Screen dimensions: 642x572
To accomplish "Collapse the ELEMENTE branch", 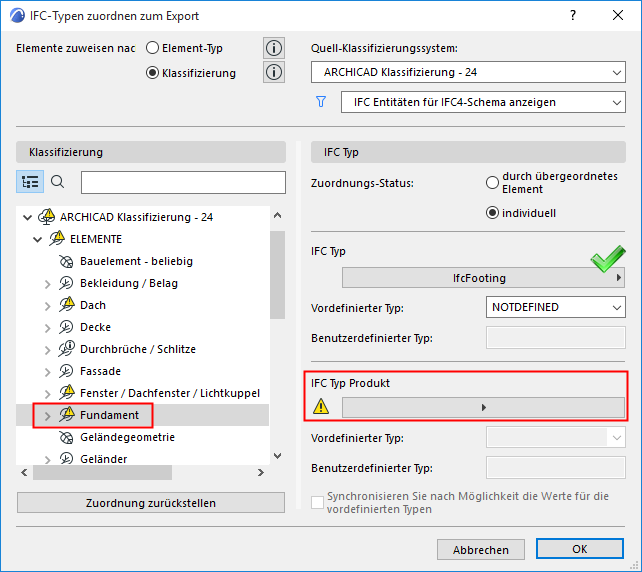I will click(x=37, y=240).
